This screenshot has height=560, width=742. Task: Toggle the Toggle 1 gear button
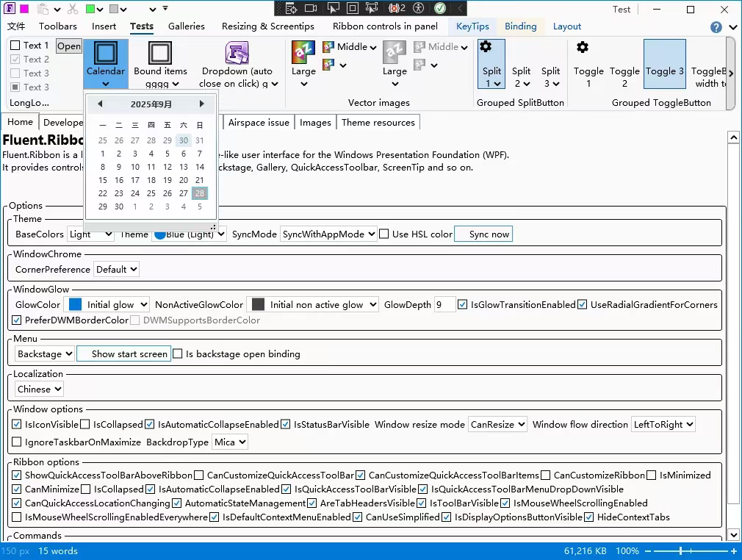pos(588,64)
